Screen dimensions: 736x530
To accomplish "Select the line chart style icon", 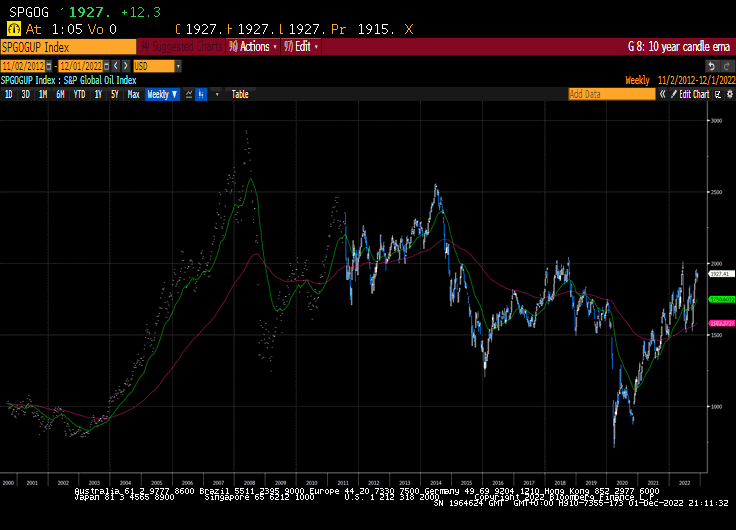I will pos(189,94).
